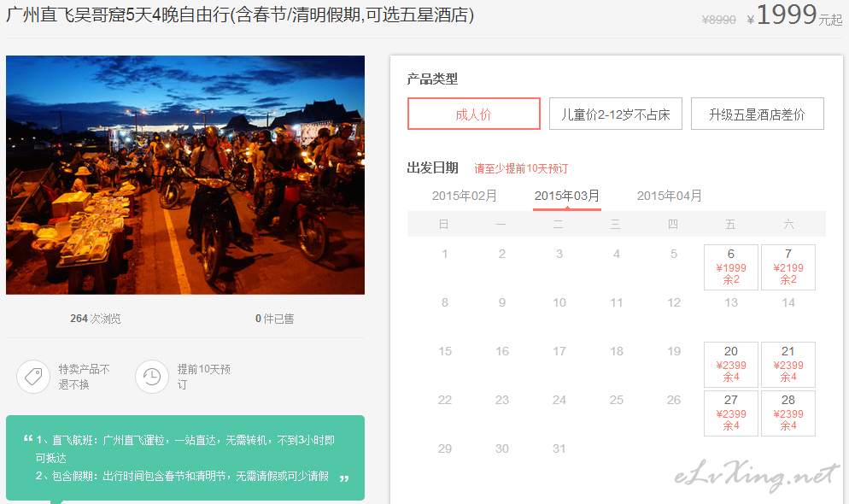Select March 27 departure date

tap(731, 413)
